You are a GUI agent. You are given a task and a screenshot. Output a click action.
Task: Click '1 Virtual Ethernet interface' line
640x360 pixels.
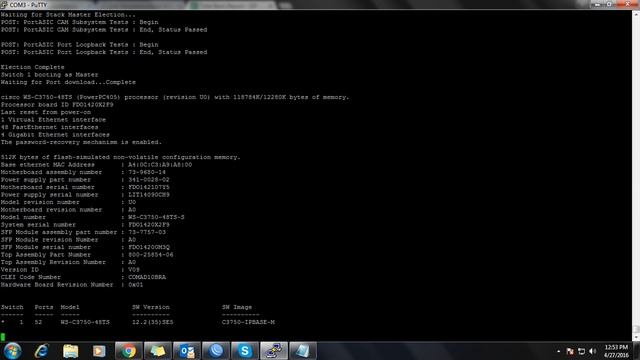tap(53, 120)
